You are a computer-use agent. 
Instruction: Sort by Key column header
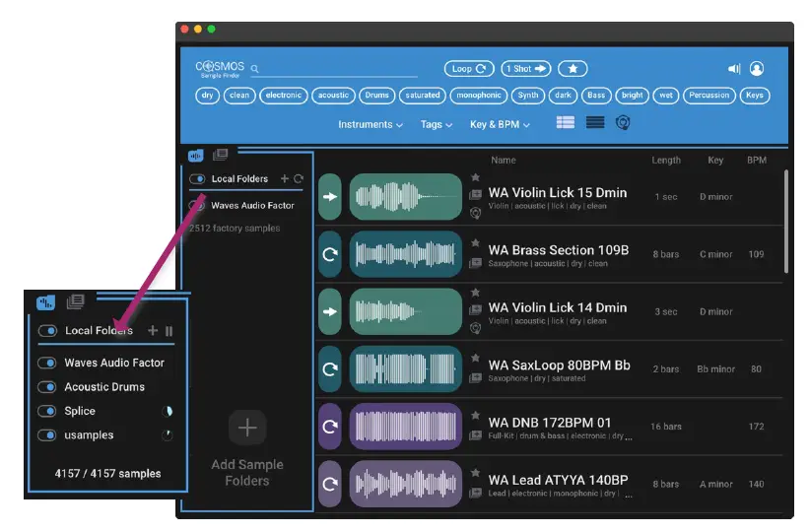(x=715, y=160)
